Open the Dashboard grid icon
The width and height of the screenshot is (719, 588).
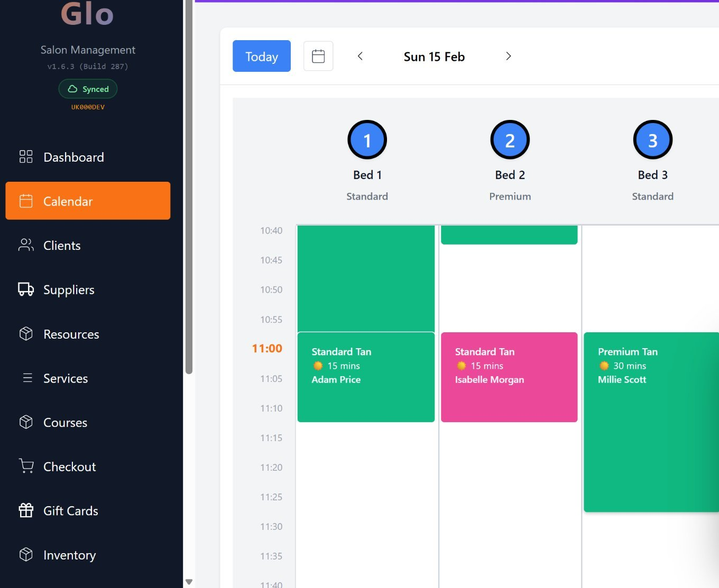(25, 156)
